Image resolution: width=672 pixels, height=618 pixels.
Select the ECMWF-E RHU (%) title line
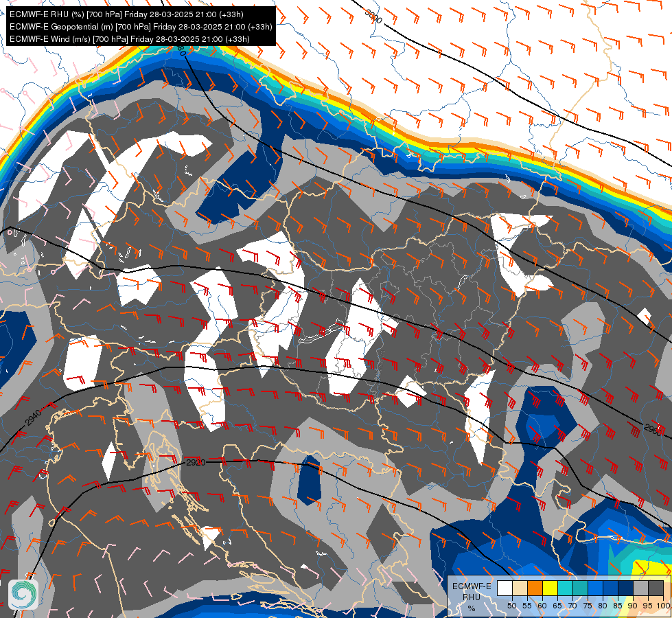(126, 14)
